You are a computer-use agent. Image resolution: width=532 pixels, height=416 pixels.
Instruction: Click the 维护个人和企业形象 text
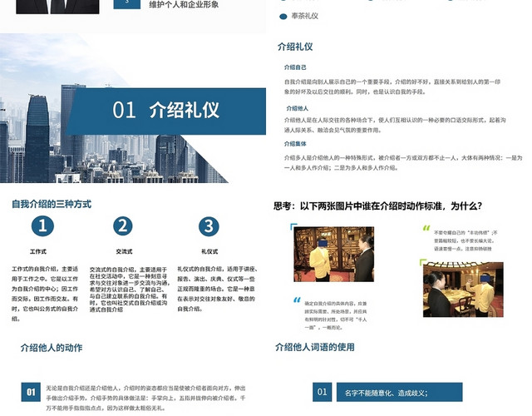point(184,4)
